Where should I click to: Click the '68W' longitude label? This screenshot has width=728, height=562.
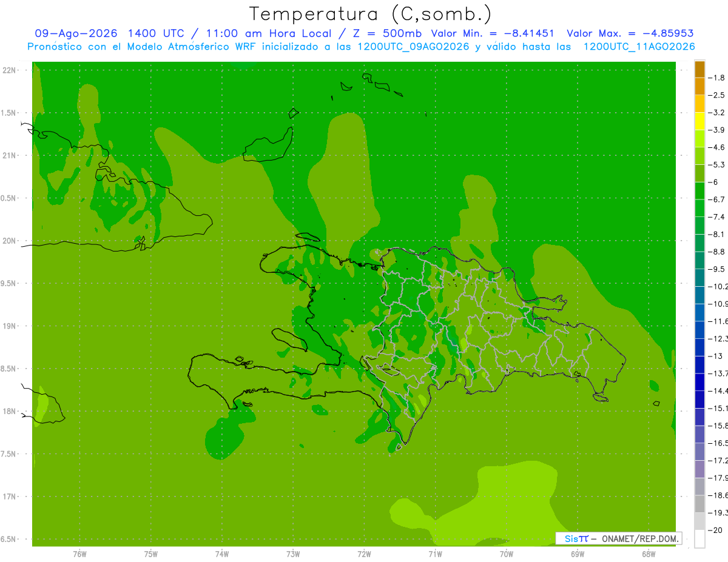pos(649,554)
